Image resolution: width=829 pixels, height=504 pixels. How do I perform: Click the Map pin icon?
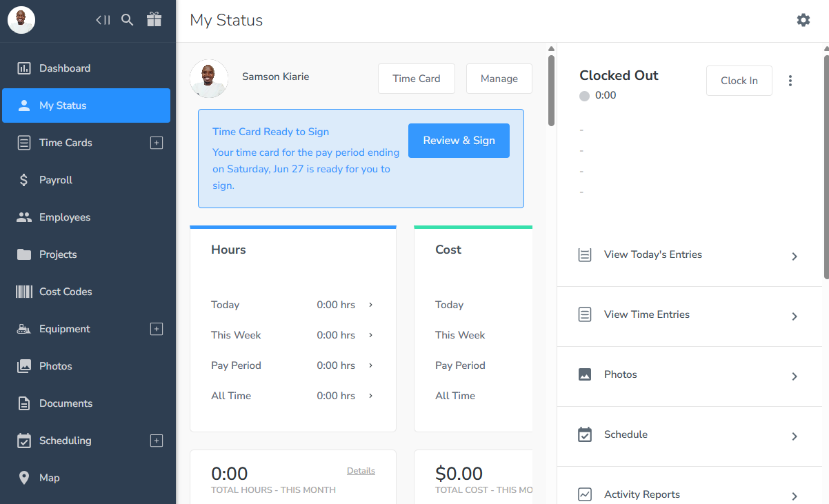coord(24,478)
